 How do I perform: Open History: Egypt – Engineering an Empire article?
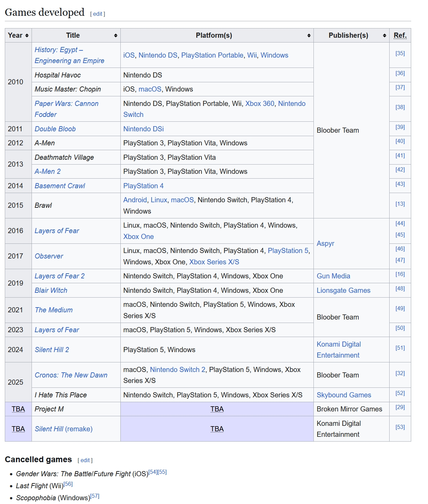[x=69, y=55]
